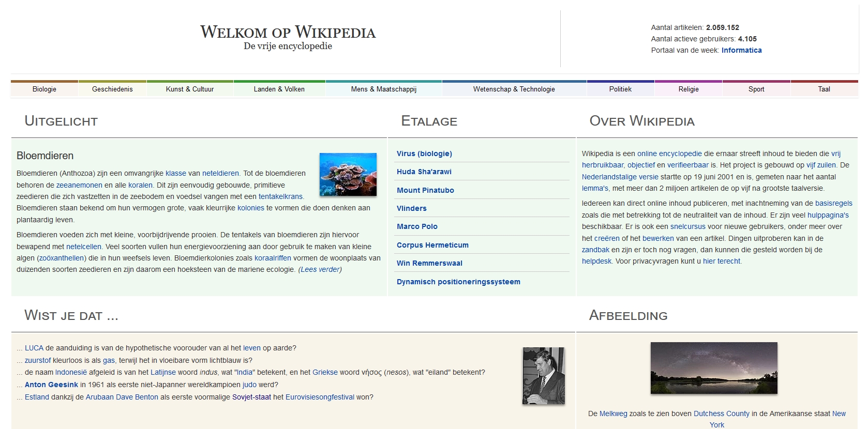Open the Informatica portal of the week
Viewport: 868px width, 429px height.
tap(742, 50)
